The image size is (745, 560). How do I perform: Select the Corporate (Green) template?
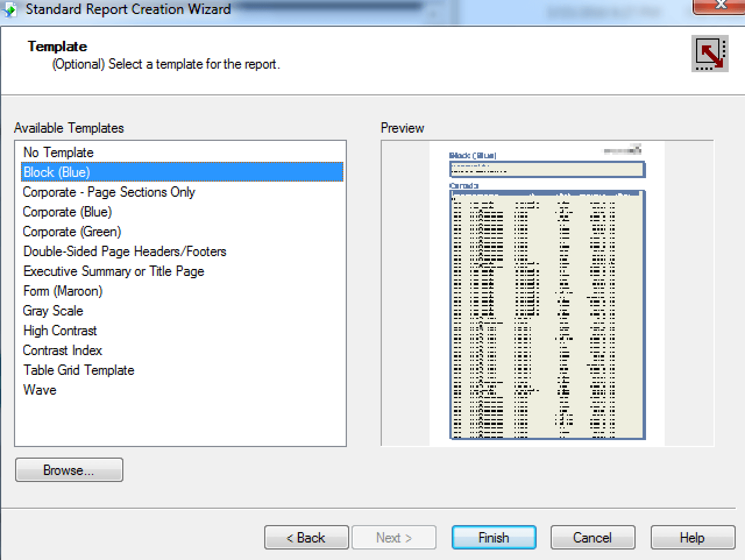[x=72, y=232]
